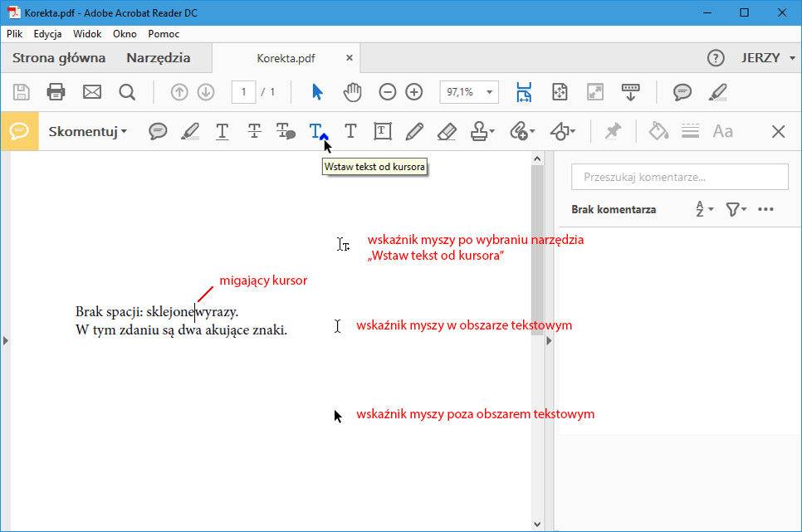802x532 pixels.
Task: Select the eraser tool
Action: point(447,131)
